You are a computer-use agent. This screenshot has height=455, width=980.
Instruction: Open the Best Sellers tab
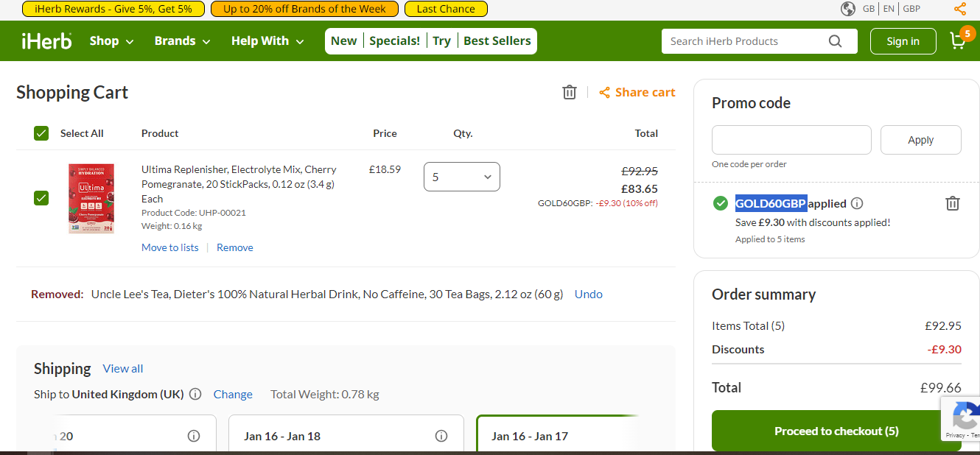497,41
